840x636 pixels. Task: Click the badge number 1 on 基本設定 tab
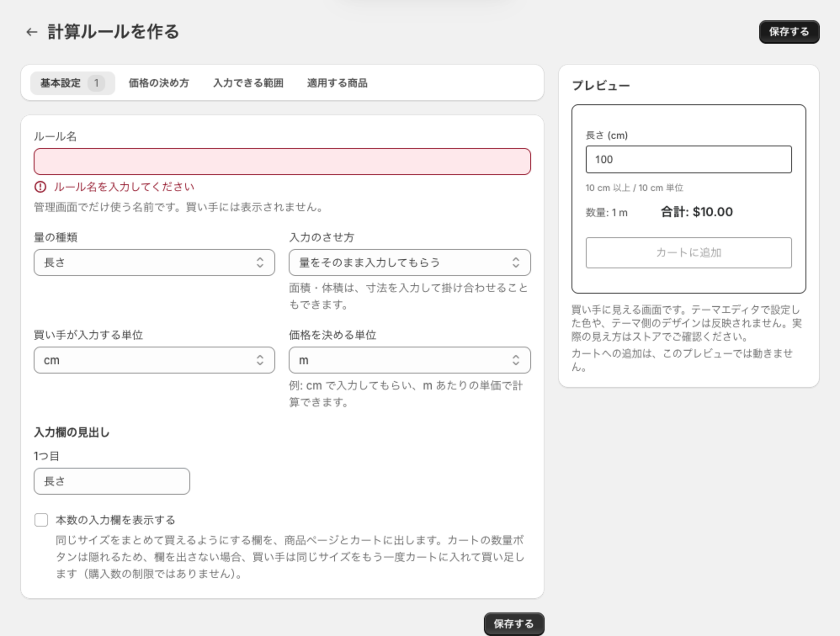(x=96, y=83)
